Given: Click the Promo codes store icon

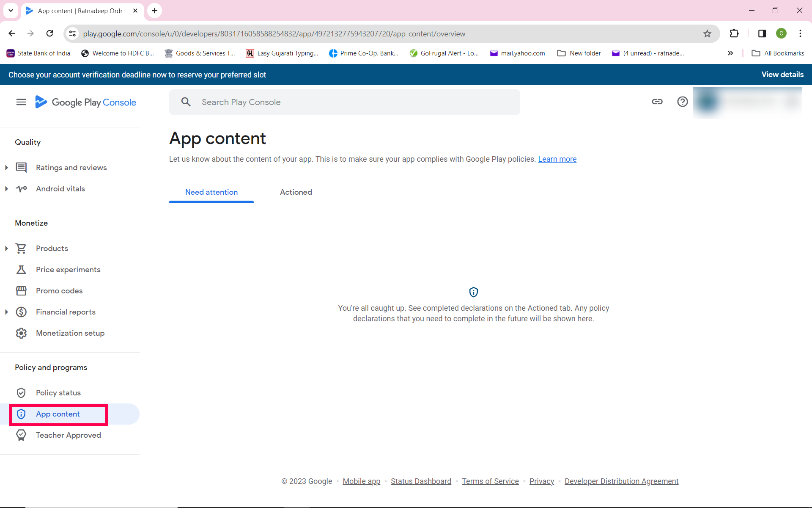Looking at the screenshot, I should coord(21,291).
